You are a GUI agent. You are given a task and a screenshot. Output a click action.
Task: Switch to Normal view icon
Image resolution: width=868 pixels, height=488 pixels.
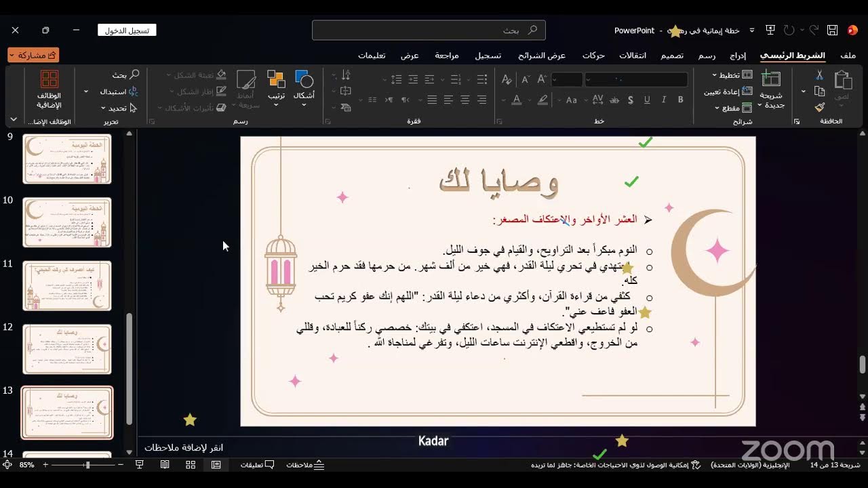(216, 465)
